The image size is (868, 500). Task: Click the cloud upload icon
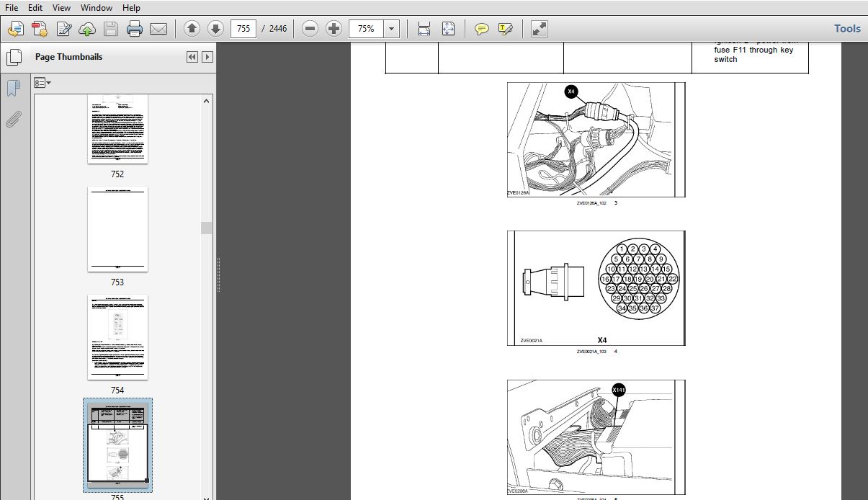point(87,29)
